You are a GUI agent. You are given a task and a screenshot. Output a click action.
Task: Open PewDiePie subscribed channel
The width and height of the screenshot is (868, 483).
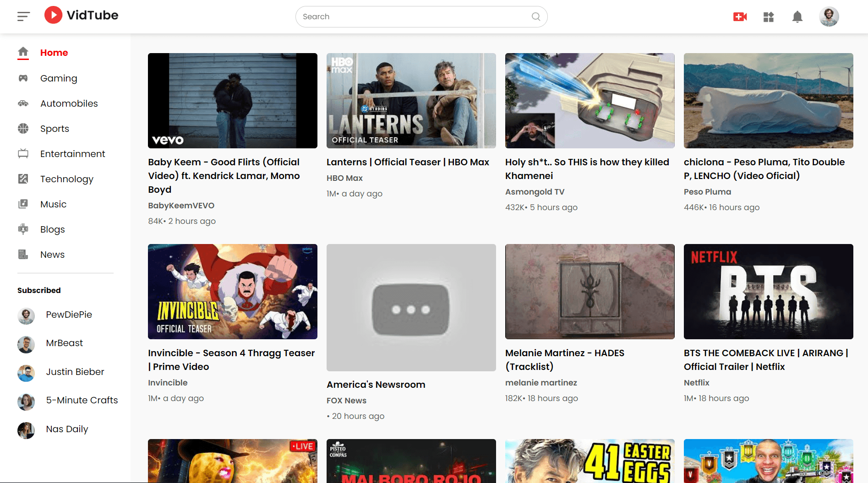click(69, 315)
